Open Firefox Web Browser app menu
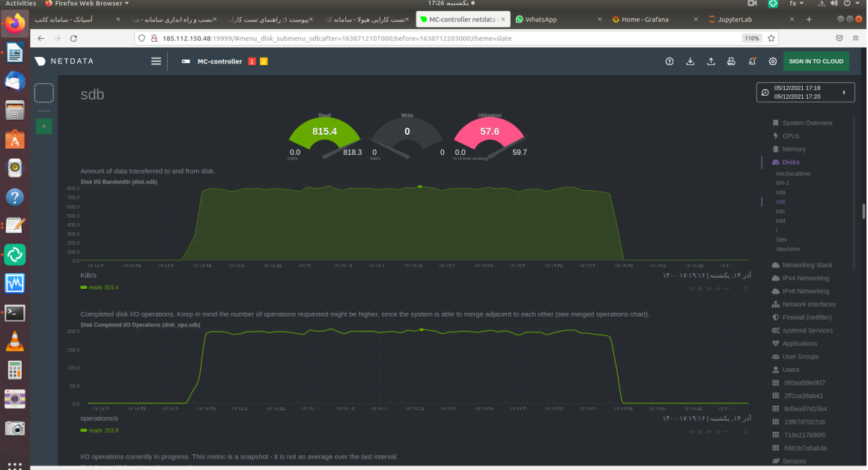This screenshot has height=470, width=868. click(x=87, y=3)
